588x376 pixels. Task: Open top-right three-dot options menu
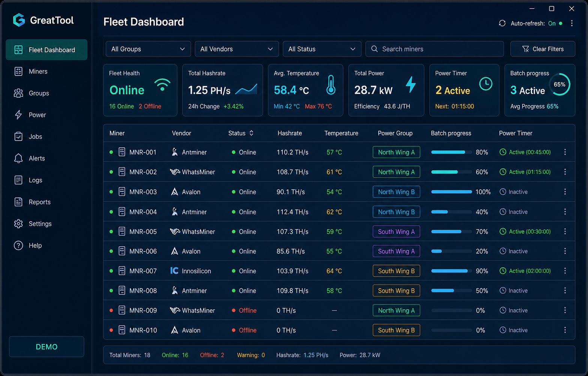(571, 23)
